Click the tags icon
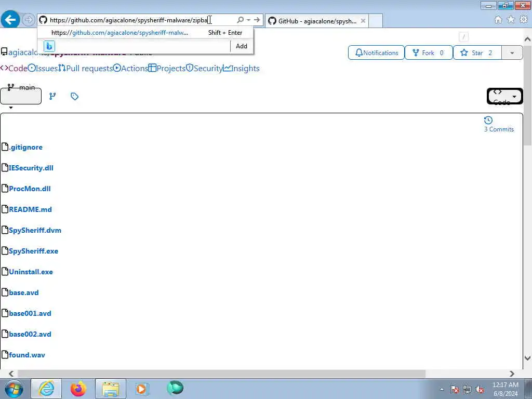The width and height of the screenshot is (532, 399). tap(75, 96)
